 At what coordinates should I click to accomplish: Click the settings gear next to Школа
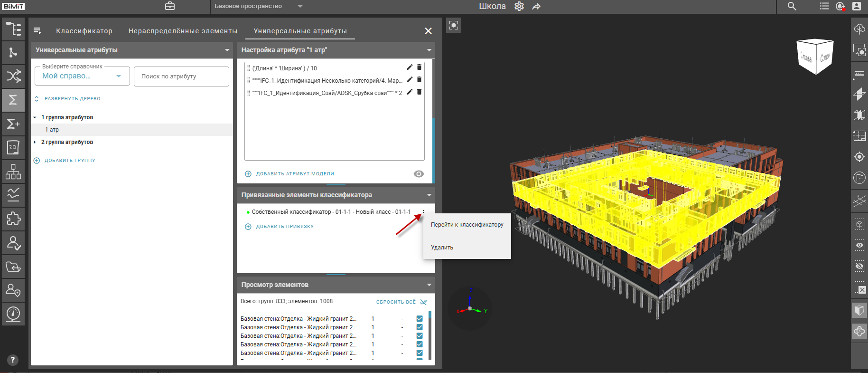point(519,7)
